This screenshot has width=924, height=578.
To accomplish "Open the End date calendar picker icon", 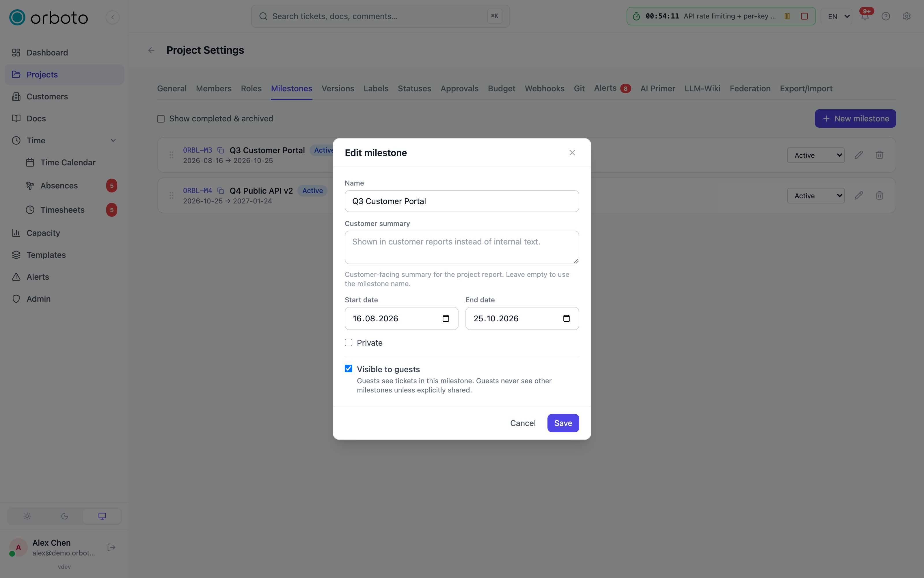I will (566, 318).
